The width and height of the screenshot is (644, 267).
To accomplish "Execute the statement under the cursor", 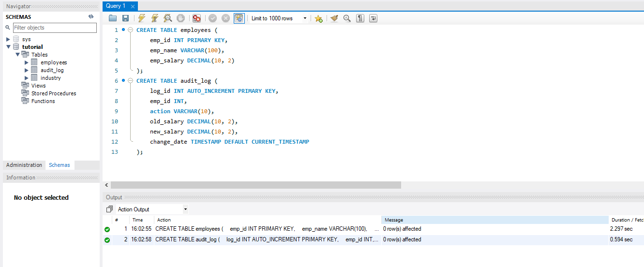I will point(155,18).
